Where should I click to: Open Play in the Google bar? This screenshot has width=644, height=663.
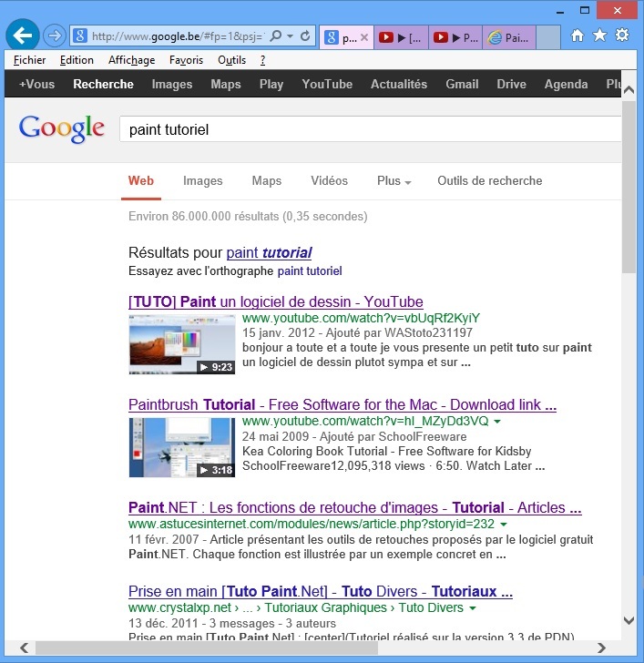[271, 84]
